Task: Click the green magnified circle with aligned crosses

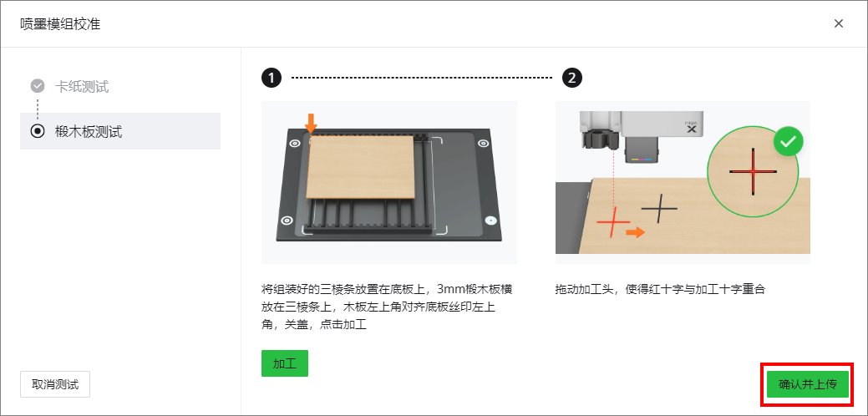Action: point(754,171)
